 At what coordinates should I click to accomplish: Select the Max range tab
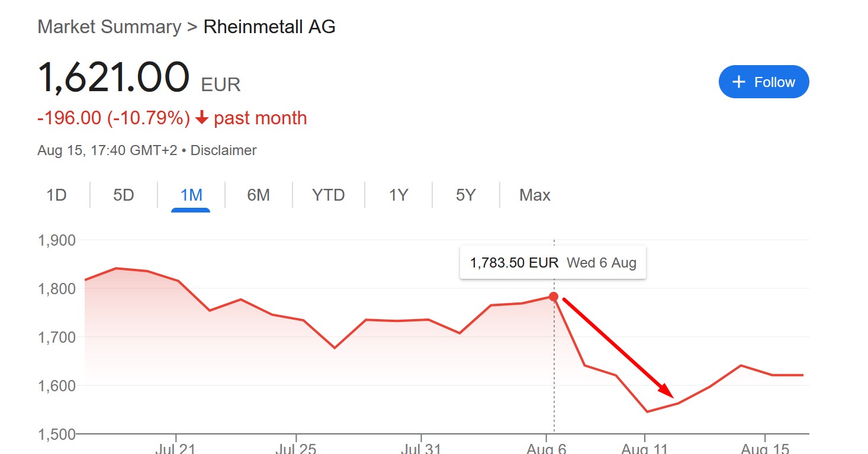[x=535, y=195]
